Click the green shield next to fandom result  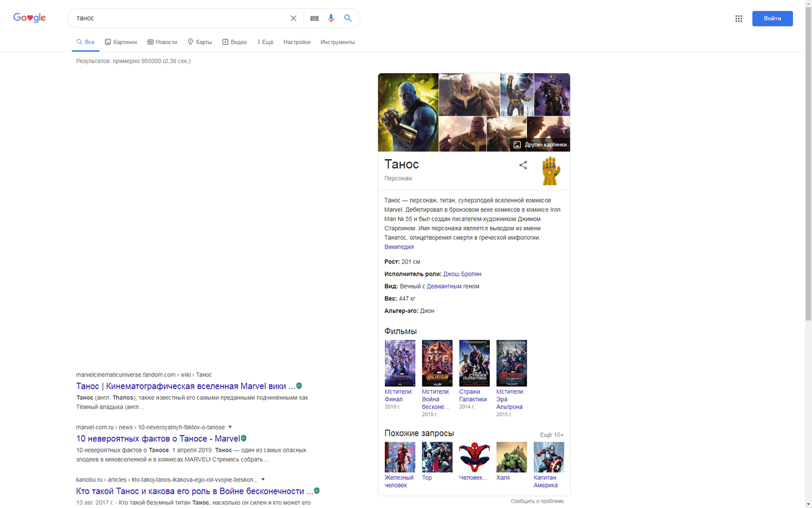pyautogui.click(x=299, y=385)
